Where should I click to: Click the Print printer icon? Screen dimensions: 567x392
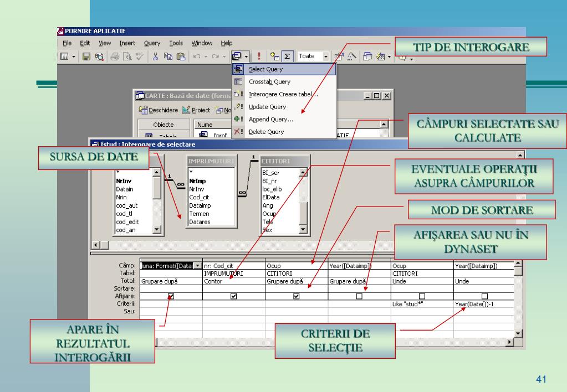[115, 56]
